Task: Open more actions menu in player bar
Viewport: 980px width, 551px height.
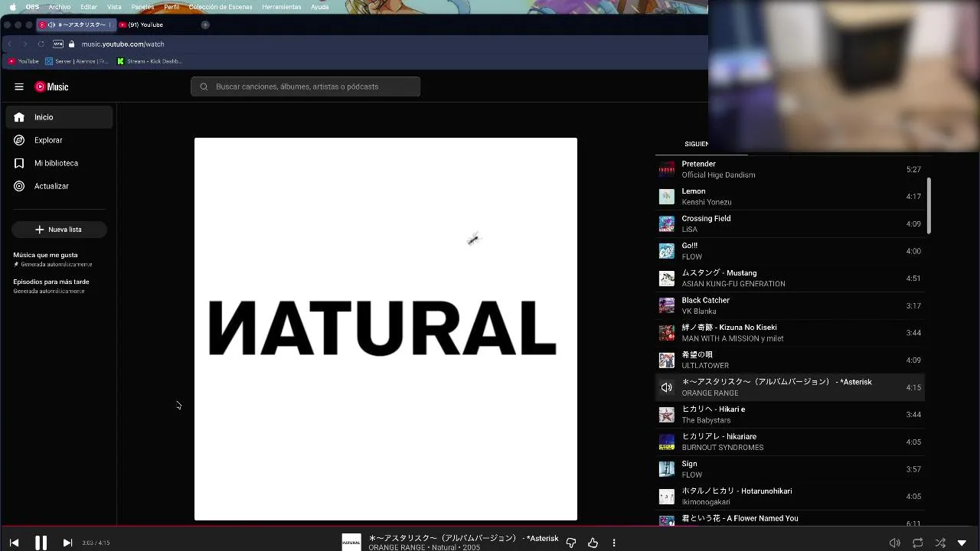Action: 614,543
